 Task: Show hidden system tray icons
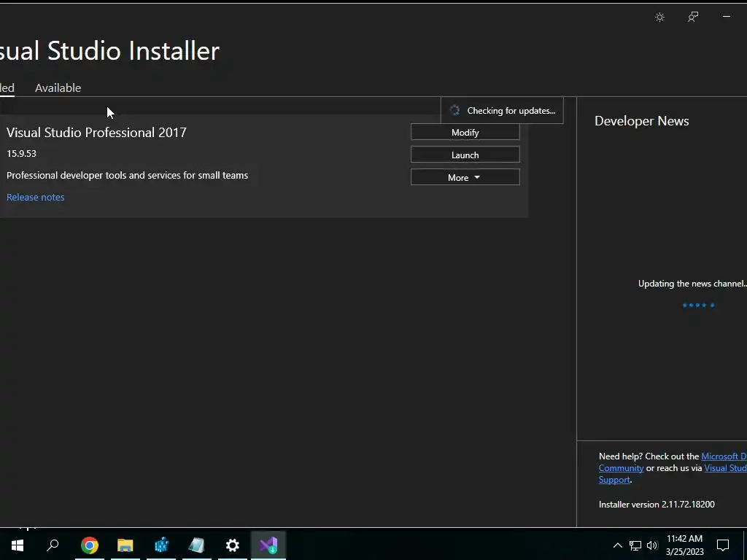coord(617,545)
